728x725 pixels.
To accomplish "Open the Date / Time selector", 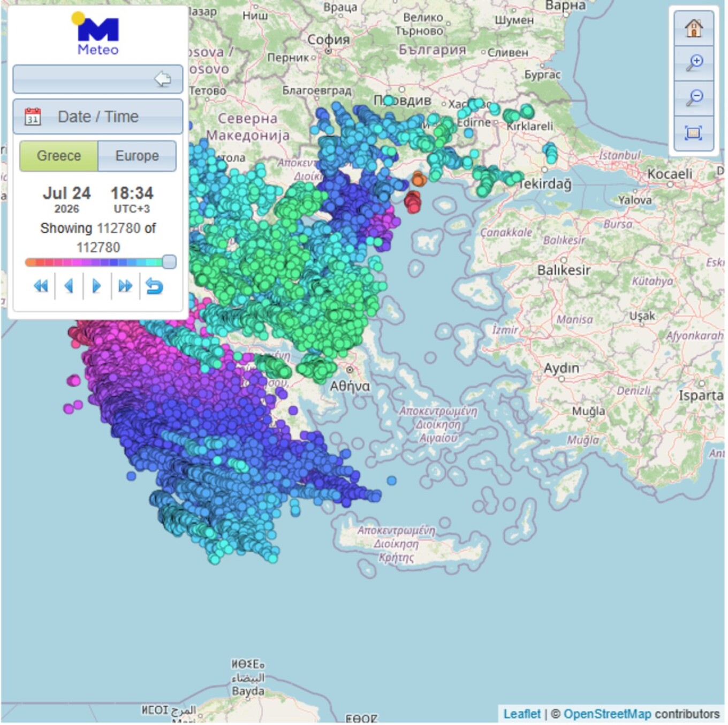I will pos(97,117).
